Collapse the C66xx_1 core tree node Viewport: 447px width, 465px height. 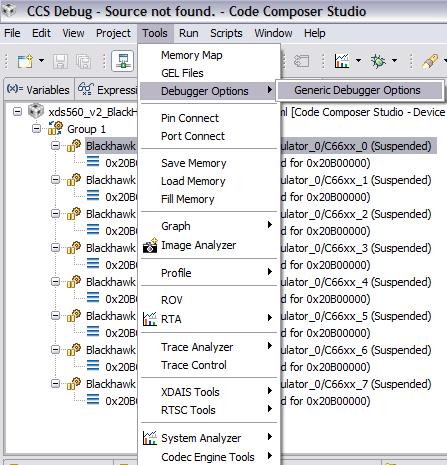click(56, 180)
